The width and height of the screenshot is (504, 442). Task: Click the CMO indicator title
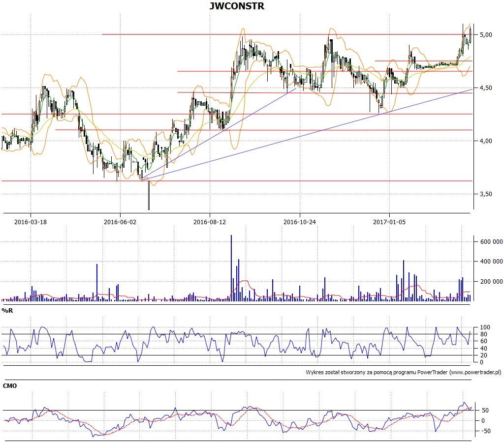click(10, 385)
